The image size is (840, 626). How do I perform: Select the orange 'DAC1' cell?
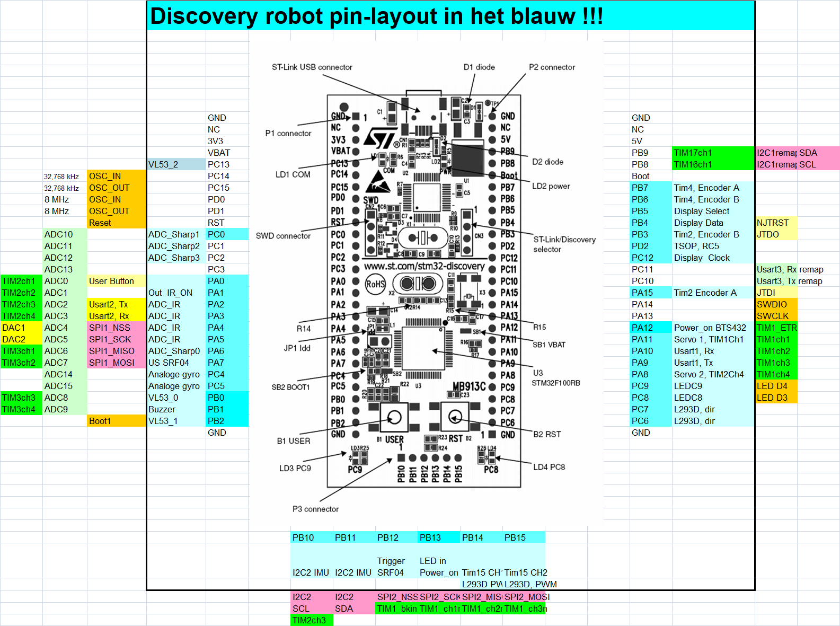(x=21, y=328)
